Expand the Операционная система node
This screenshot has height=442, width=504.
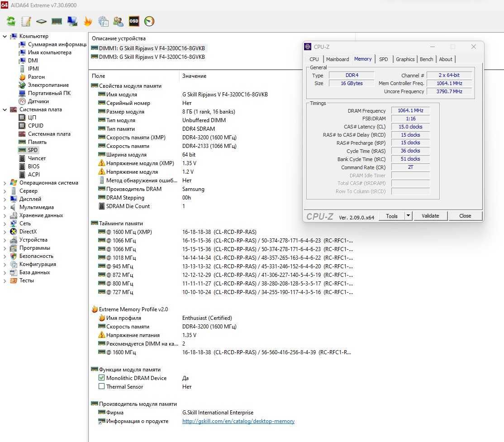[x=5, y=183]
